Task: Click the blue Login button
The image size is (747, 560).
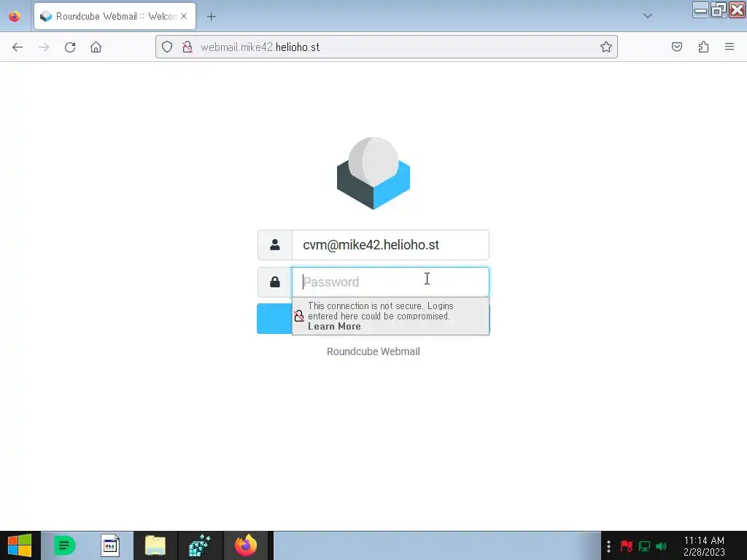Action: point(274,319)
